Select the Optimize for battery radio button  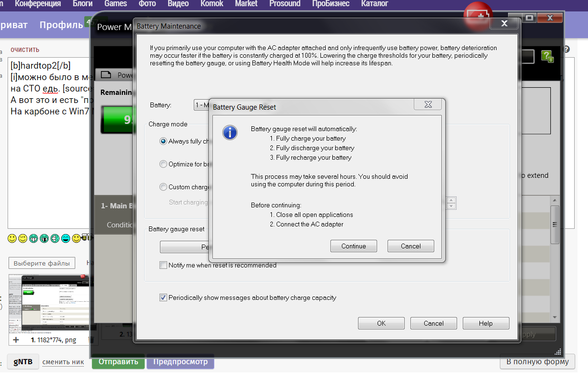(x=163, y=164)
